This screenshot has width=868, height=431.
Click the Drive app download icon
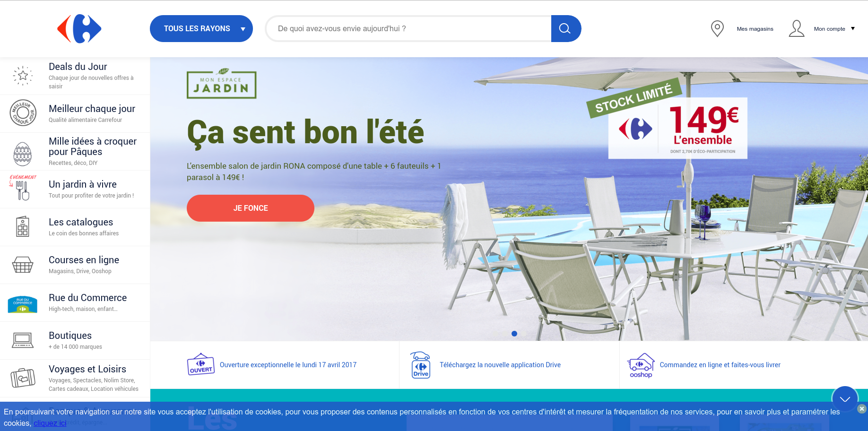click(x=420, y=365)
